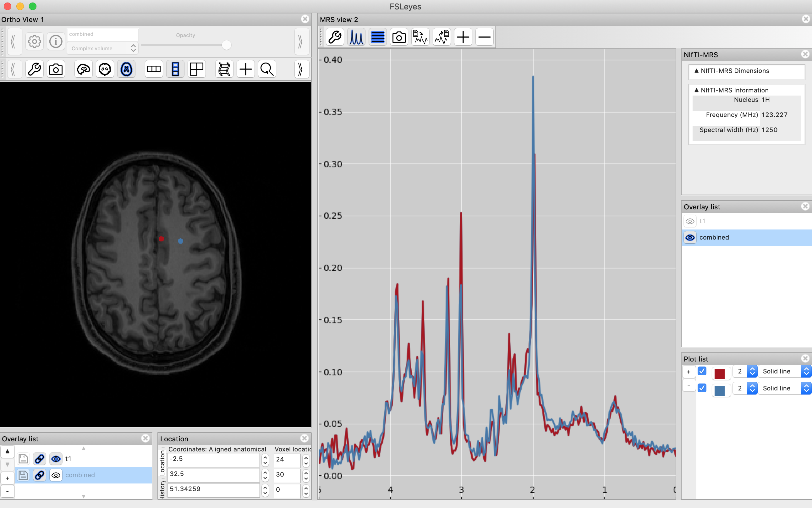The width and height of the screenshot is (812, 508).
Task: Add overlay with plus button in Ortho list
Action: [x=8, y=478]
